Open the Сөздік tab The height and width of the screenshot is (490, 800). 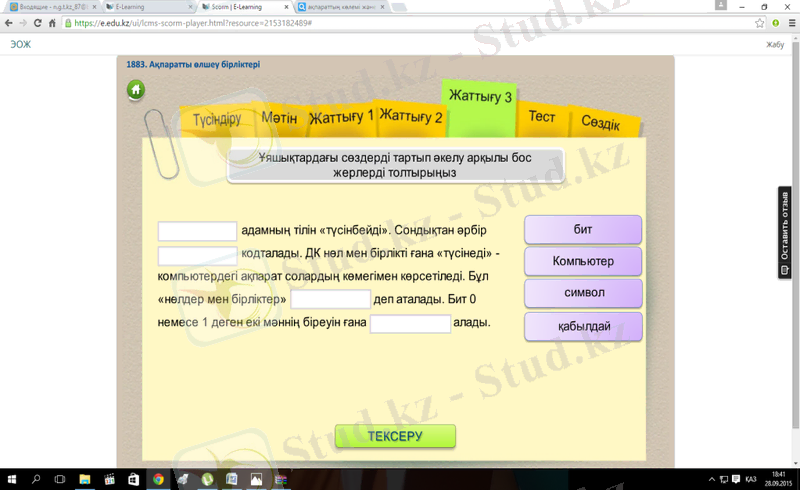(x=600, y=124)
